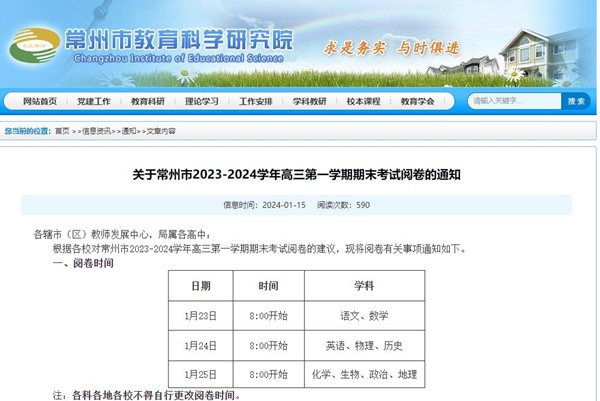600x401 pixels.
Task: Go to 通知 in breadcrumb
Action: pos(129,131)
